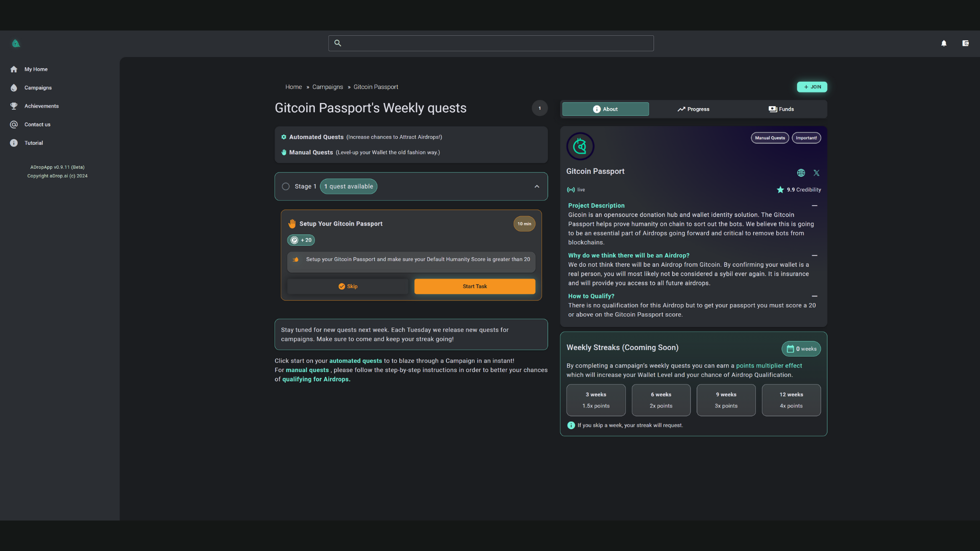Click the Campaigns droplet icon in sidebar
Viewport: 980px width, 551px height.
[13, 88]
